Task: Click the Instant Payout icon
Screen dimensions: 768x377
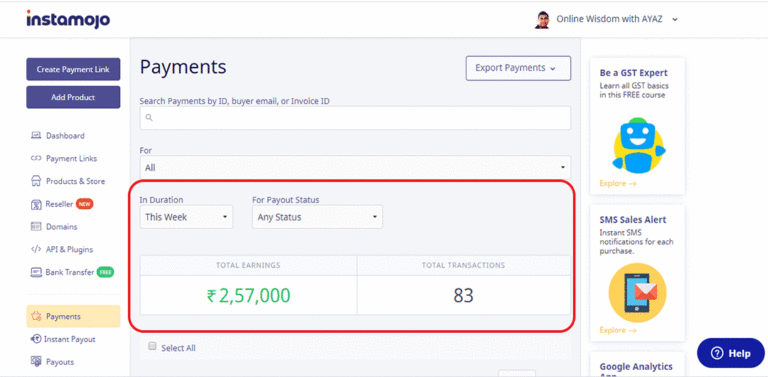Action: (x=36, y=339)
